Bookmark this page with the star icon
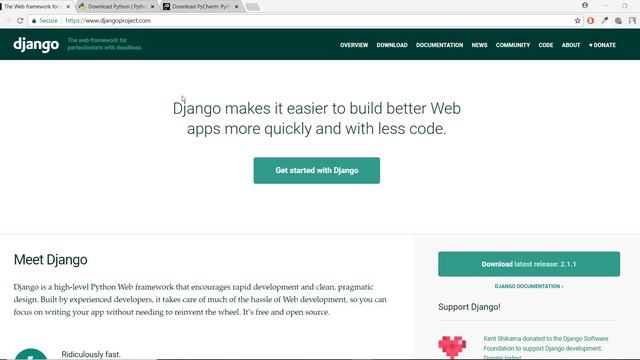 [577, 21]
